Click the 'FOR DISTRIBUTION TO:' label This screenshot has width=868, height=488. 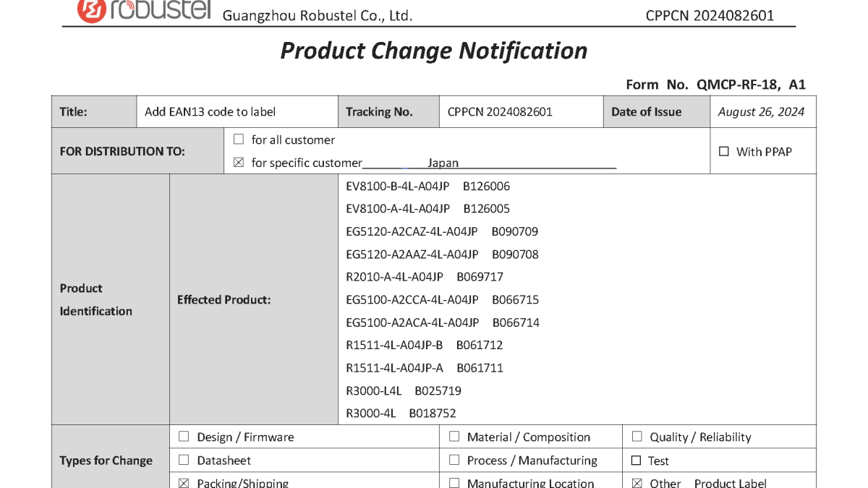[x=122, y=151]
